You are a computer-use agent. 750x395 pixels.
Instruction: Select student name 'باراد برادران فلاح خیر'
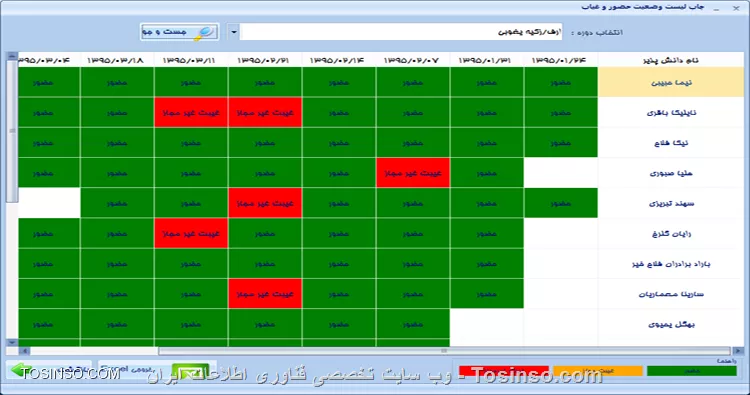(x=671, y=263)
